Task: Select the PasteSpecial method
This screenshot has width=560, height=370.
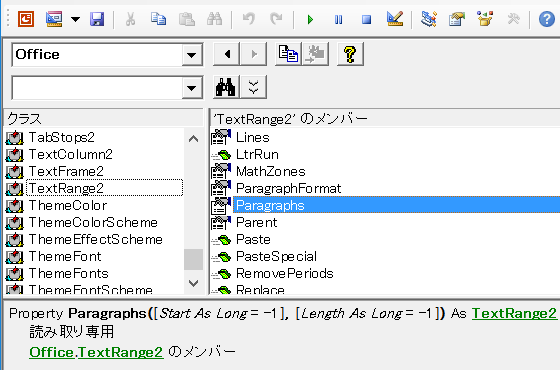Action: coord(276,256)
